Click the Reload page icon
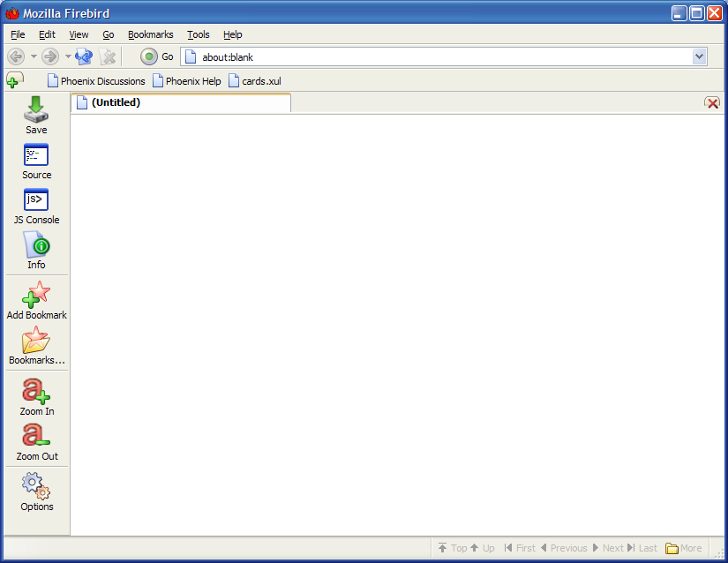This screenshot has width=728, height=563. pos(84,57)
